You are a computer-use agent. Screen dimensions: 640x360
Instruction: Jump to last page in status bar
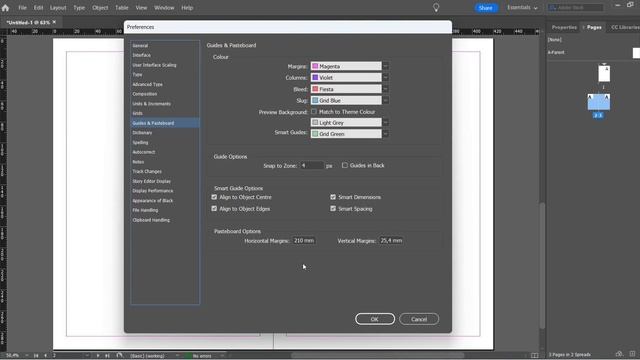[107, 356]
